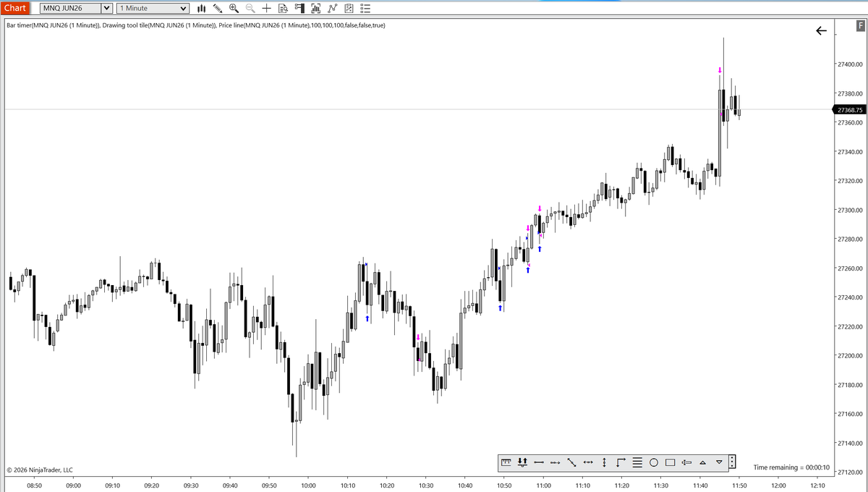Open the Strategies icon

349,9
